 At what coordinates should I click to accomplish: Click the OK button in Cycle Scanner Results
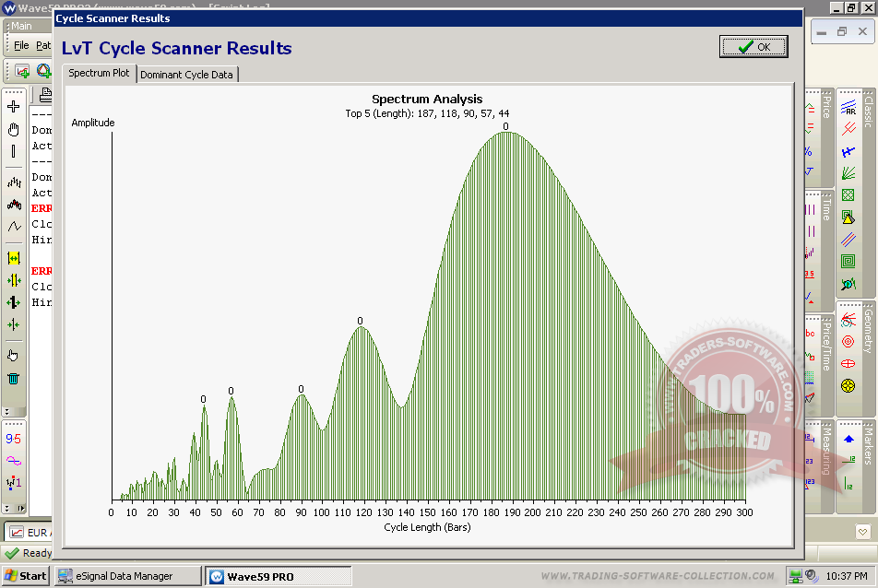[x=753, y=47]
